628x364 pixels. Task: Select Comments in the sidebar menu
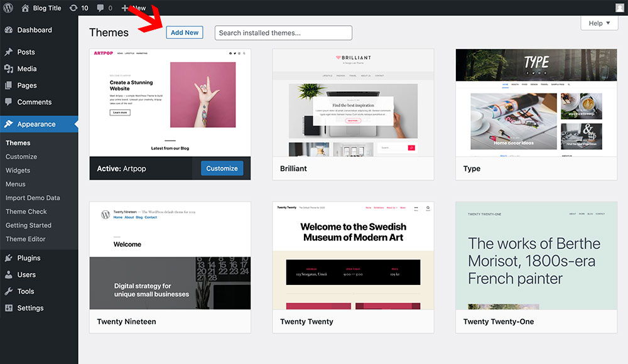click(x=35, y=102)
